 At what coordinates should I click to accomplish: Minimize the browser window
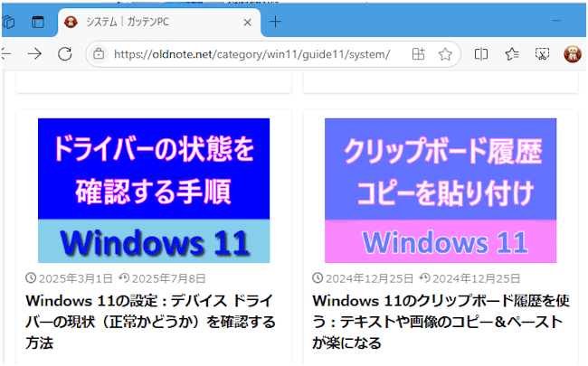point(557,21)
